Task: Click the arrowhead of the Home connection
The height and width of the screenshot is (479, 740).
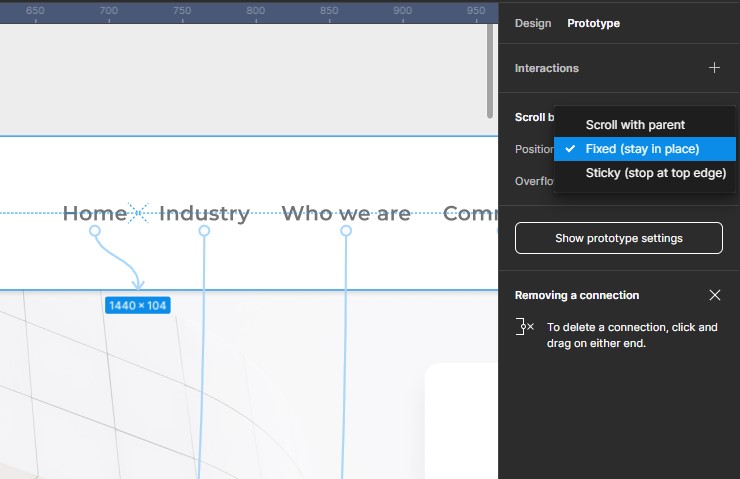Action: pyautogui.click(x=138, y=285)
